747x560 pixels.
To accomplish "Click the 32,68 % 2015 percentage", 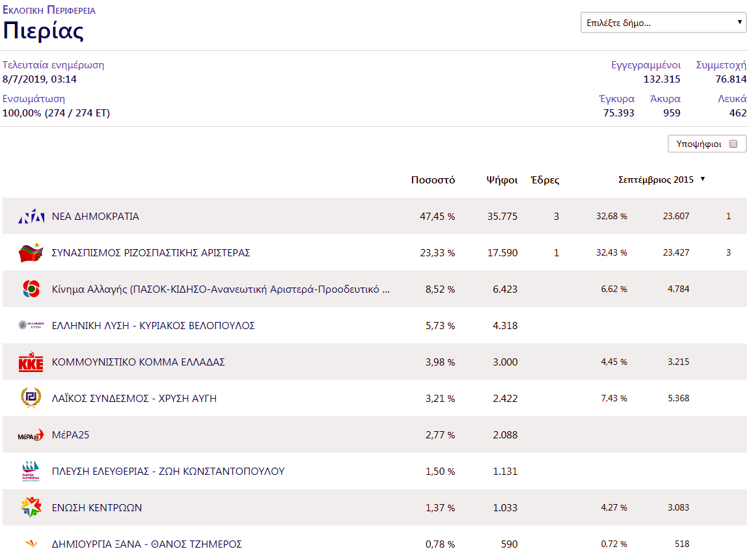I will [x=611, y=216].
